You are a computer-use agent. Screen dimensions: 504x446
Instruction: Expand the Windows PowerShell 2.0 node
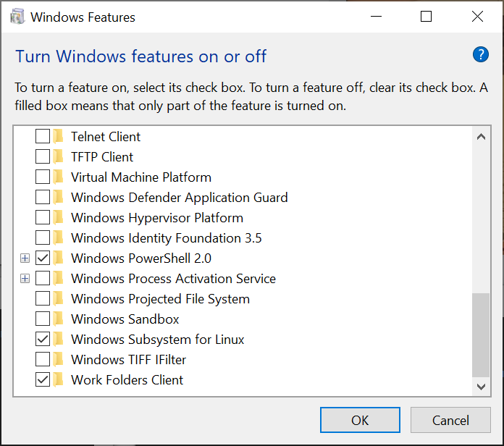pos(25,258)
